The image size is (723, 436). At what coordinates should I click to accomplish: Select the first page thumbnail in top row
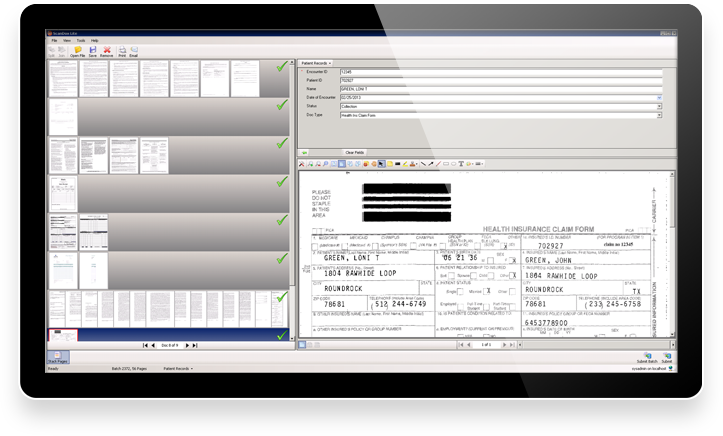[59, 74]
